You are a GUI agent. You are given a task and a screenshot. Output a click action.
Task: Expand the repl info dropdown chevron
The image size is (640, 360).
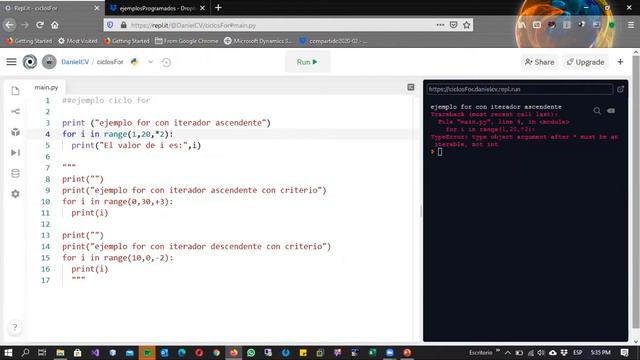coord(151,62)
